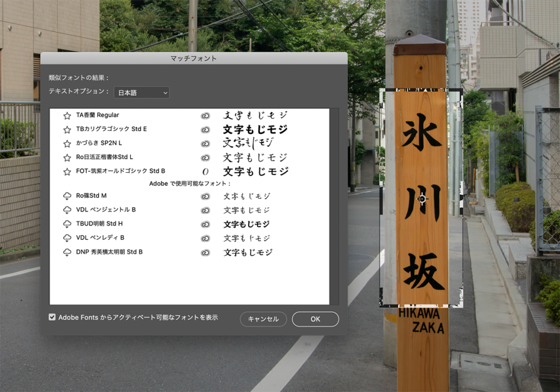Click Creative Cloud icon for TBカリグラゴシック Std E
Image resolution: width=560 pixels, height=392 pixels.
coord(206,130)
